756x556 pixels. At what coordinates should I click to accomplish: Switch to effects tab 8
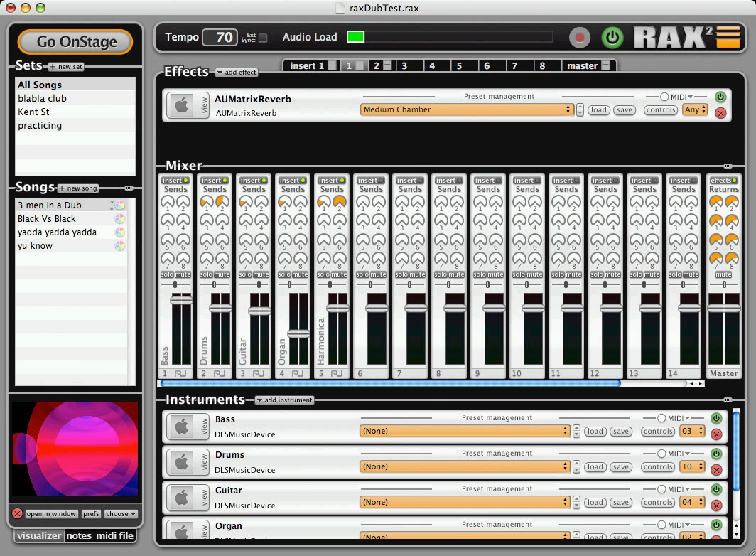(x=548, y=65)
